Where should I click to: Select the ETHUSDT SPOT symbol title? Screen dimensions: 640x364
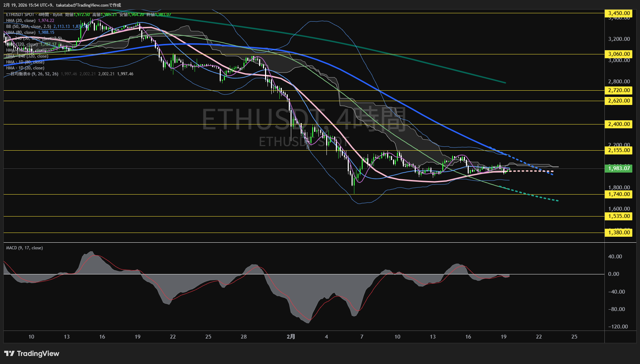(20, 15)
